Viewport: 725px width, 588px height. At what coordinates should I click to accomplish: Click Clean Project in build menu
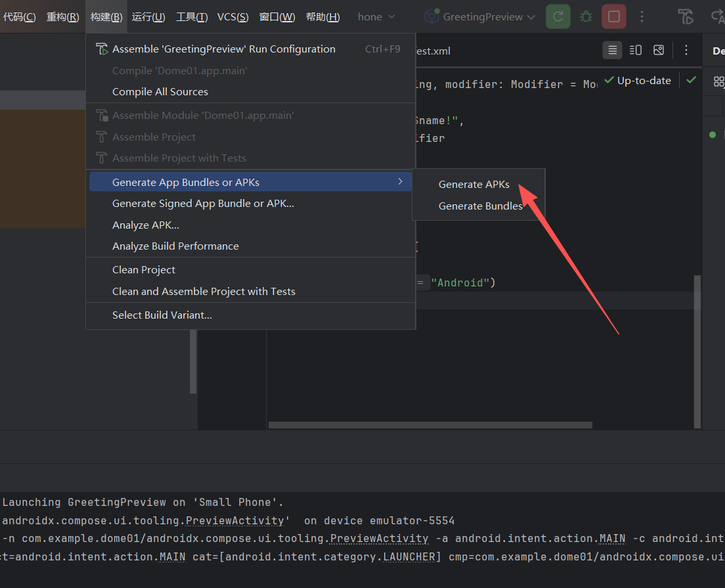(x=144, y=269)
